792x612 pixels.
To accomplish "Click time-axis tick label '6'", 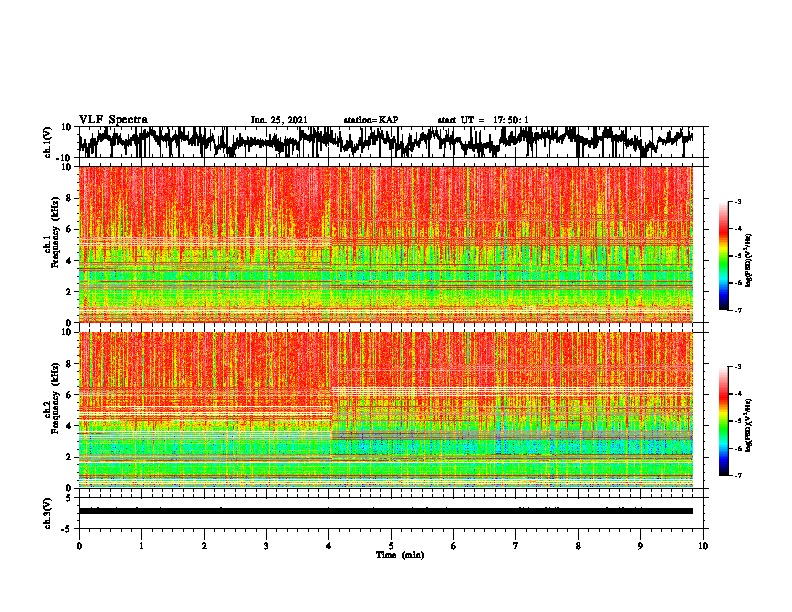I will coord(454,546).
